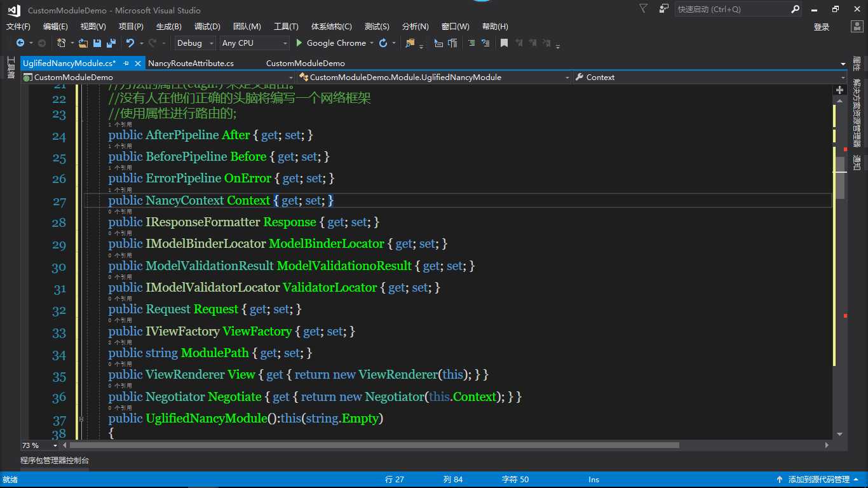Click the horizontal scrollbar thumb in editor
Viewport: 868px width, 488px height.
pyautogui.click(x=374, y=445)
